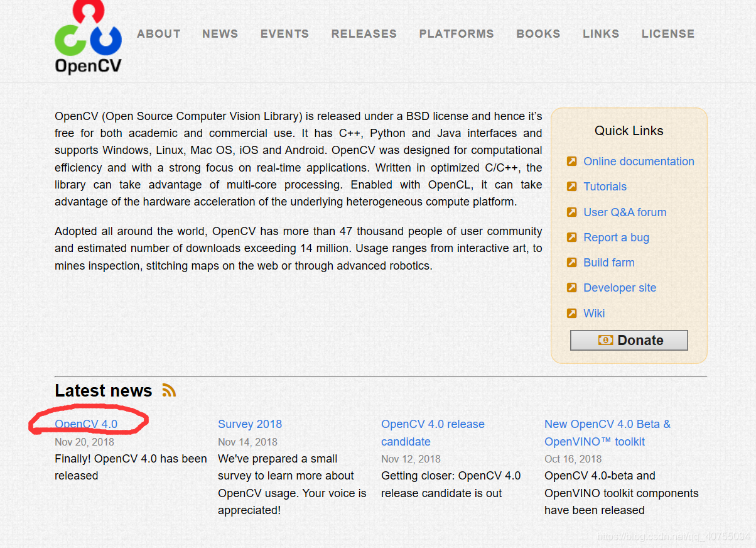Click the date Oct 16, 2018

[x=573, y=459]
